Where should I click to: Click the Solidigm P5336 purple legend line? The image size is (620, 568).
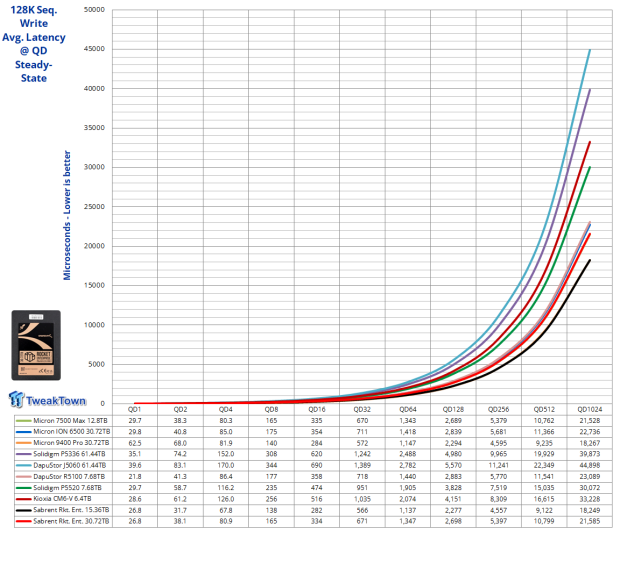pos(23,454)
